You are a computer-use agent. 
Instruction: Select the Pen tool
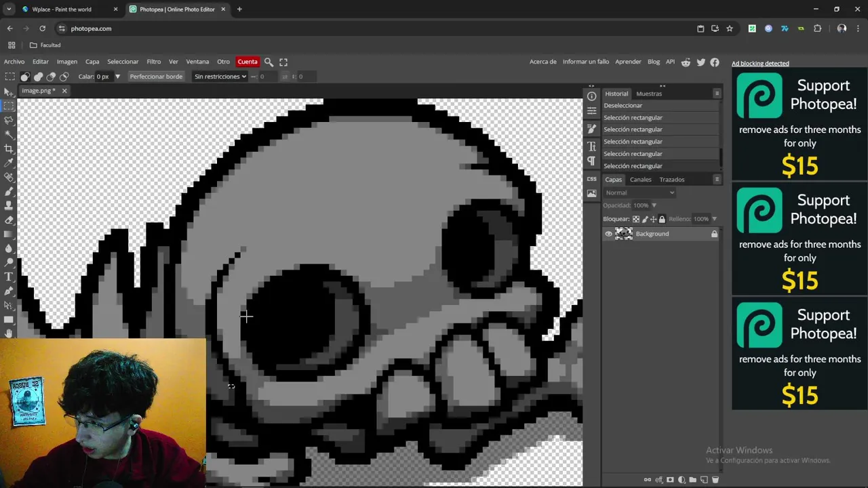tap(9, 291)
